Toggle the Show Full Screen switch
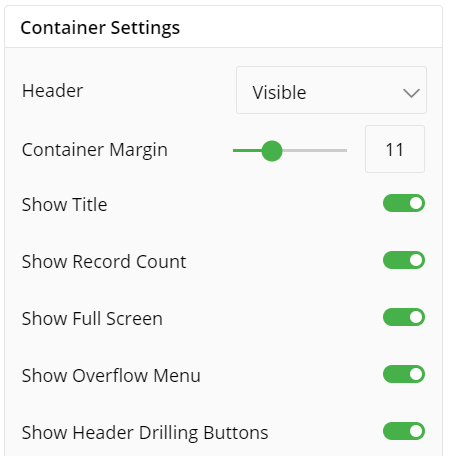Image resolution: width=456 pixels, height=456 pixels. (x=404, y=317)
